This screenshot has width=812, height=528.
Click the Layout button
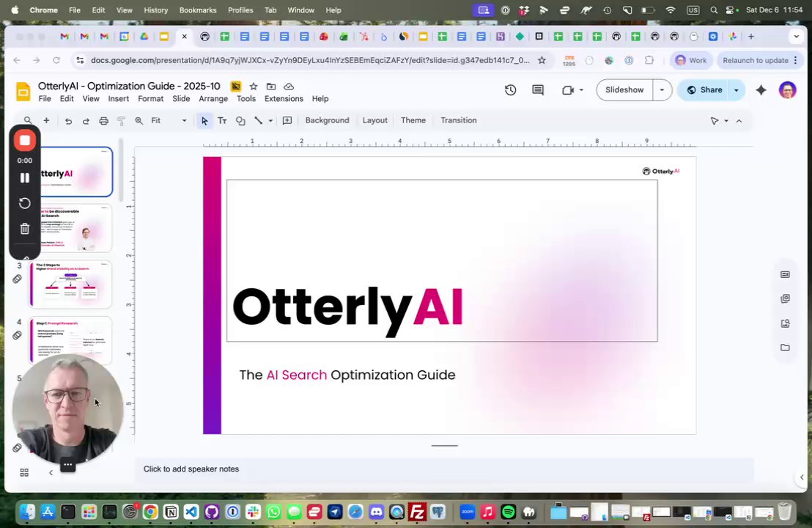[375, 120]
